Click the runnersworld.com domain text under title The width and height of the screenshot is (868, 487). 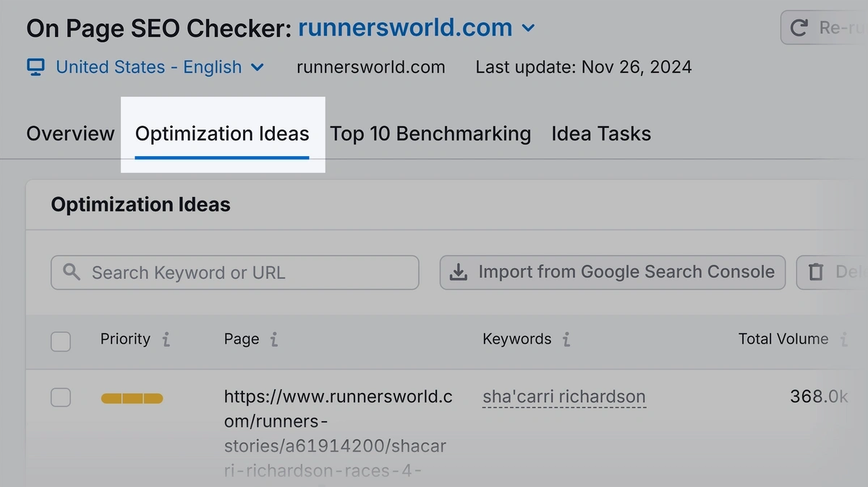[x=371, y=67]
